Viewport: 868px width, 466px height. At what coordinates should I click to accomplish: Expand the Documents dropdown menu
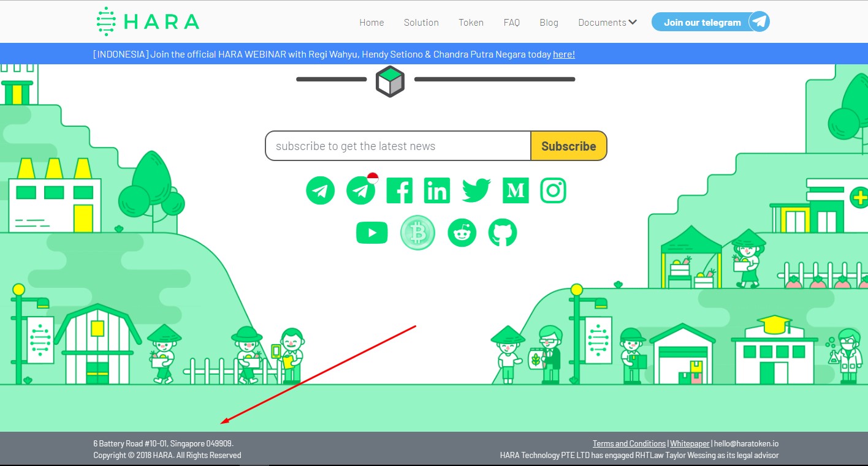[607, 23]
